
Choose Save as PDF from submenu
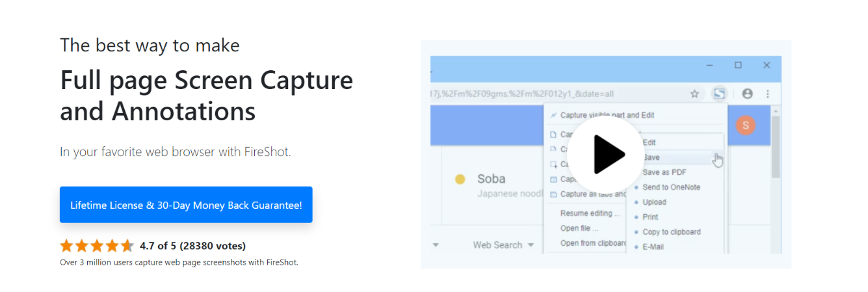[664, 172]
